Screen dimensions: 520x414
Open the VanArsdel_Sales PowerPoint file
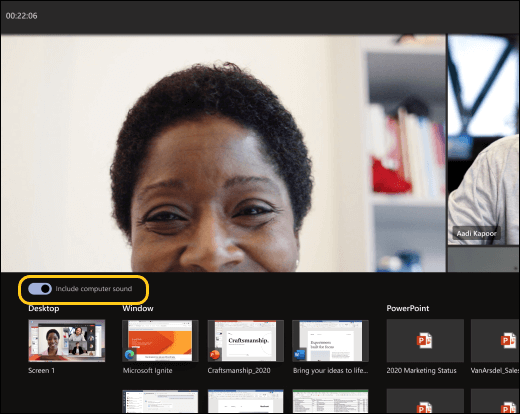[x=495, y=341]
